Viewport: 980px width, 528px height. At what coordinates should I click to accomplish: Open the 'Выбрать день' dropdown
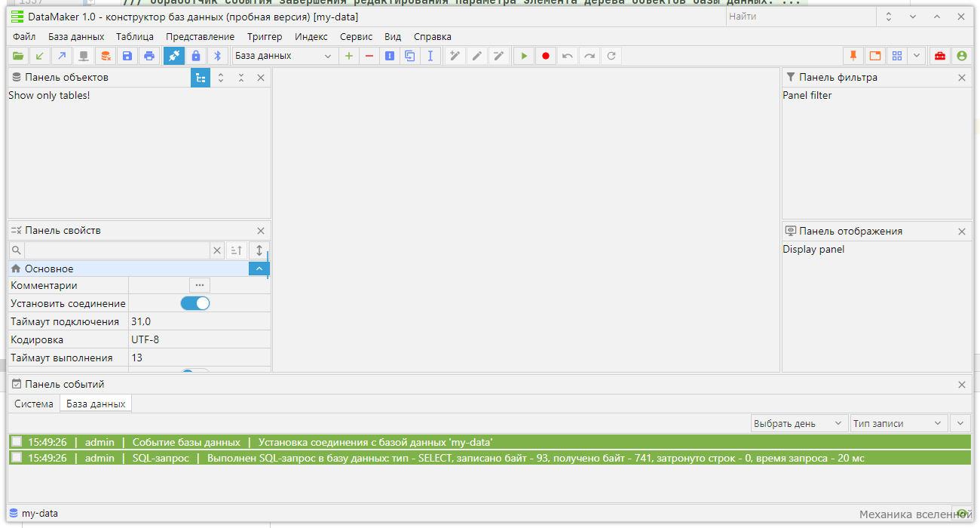click(799, 423)
